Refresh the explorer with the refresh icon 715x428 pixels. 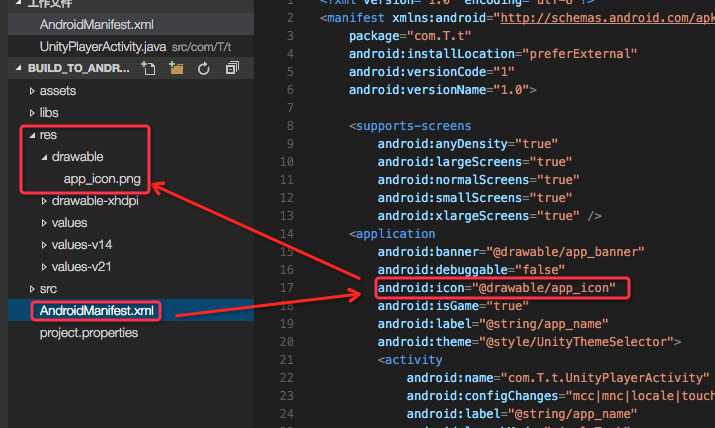204,68
